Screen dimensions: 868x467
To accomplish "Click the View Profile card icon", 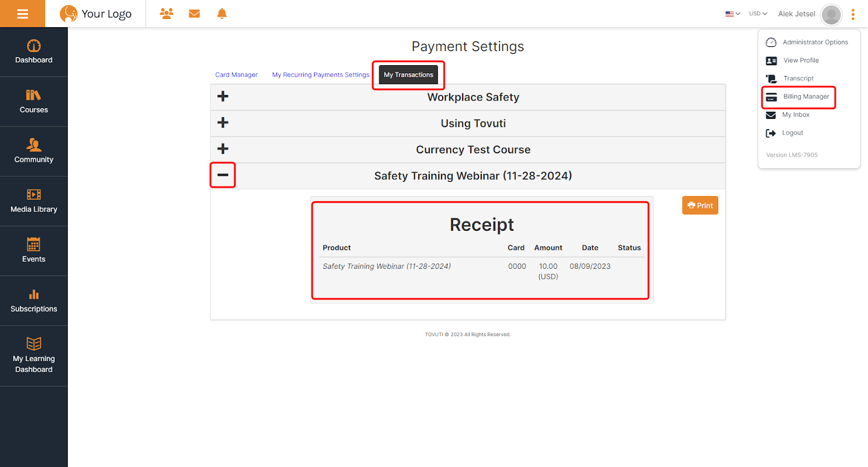I will (771, 61).
